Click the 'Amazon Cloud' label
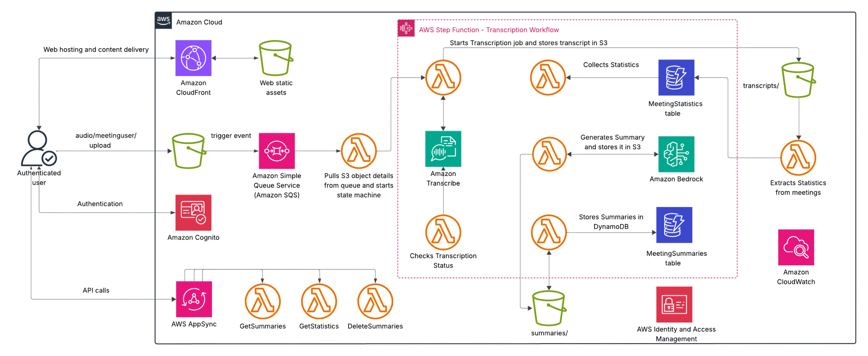This screenshot has height=356, width=868. (x=199, y=22)
